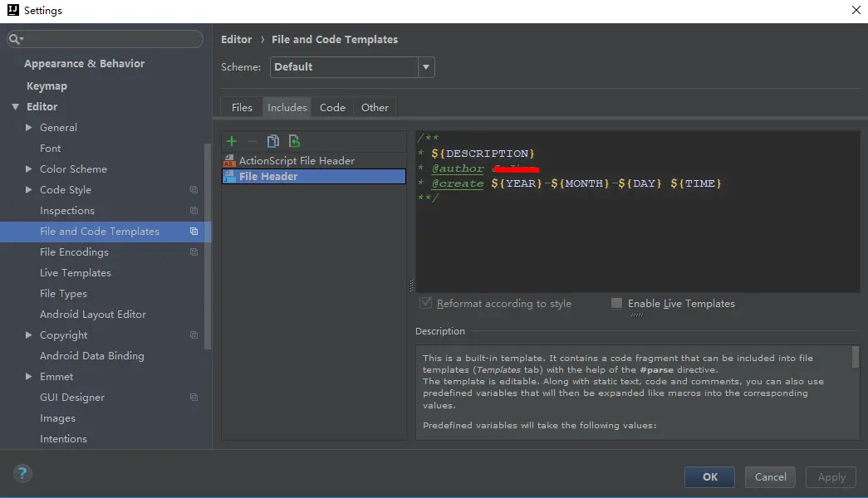This screenshot has height=498, width=868.
Task: Switch to the Files tab
Action: [242, 107]
